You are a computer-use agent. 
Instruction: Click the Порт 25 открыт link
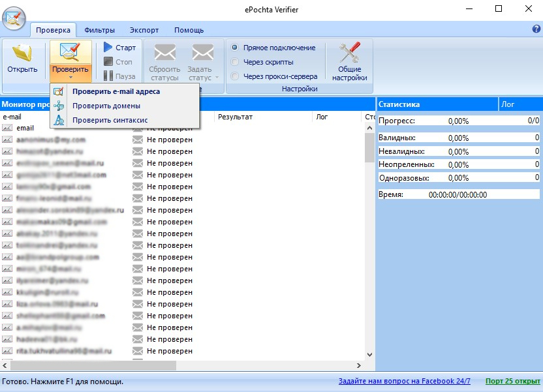pos(513,381)
